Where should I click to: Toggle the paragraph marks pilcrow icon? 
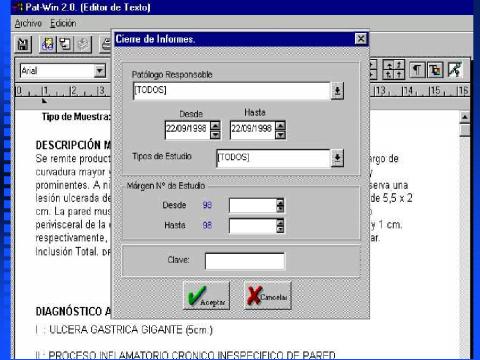(417, 70)
